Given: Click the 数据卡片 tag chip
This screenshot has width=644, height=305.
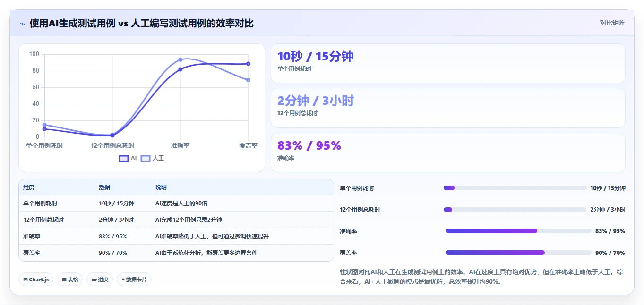Looking at the screenshot, I should pyautogui.click(x=134, y=280).
